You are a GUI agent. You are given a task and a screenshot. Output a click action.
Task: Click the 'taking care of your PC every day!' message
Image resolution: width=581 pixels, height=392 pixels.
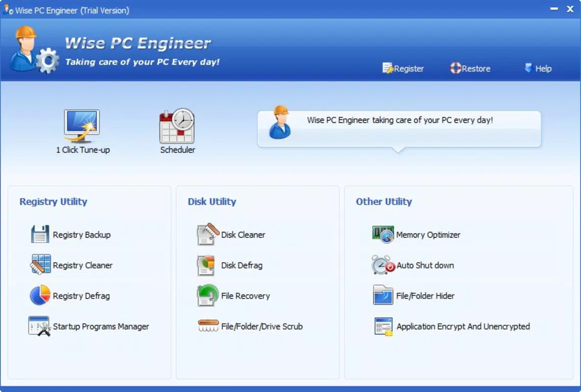tap(400, 120)
